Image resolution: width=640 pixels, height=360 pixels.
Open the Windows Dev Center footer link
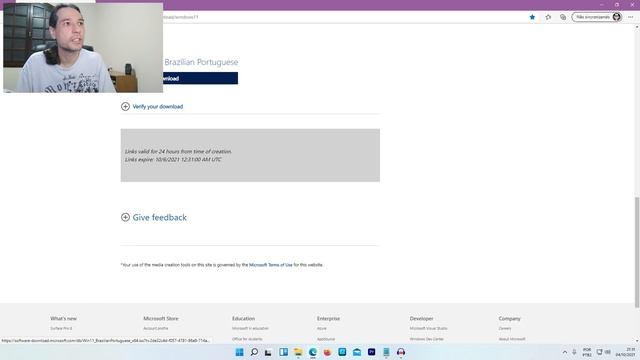[x=427, y=339]
